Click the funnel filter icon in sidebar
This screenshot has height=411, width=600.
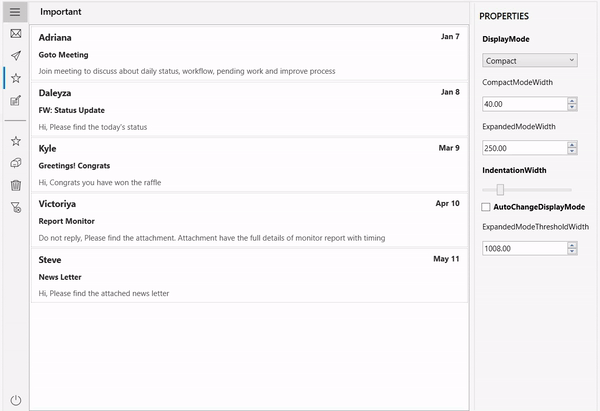(x=15, y=207)
